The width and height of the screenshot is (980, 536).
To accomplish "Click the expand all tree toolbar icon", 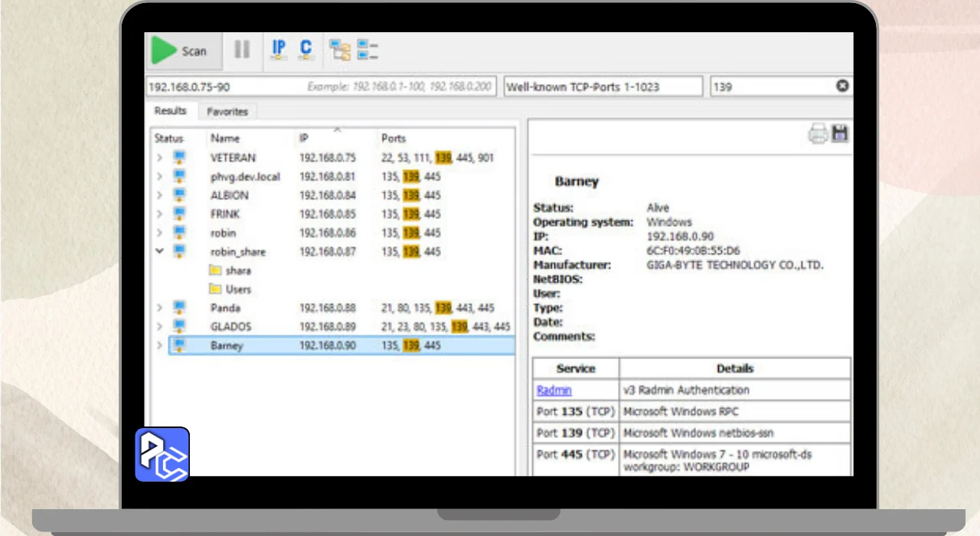I will (x=340, y=51).
